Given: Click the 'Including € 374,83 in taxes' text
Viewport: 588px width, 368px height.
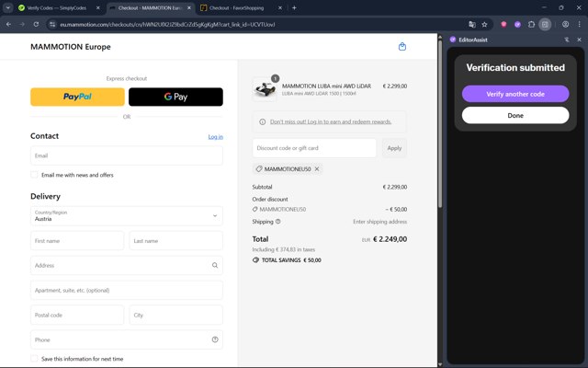Looking at the screenshot, I should tap(284, 249).
